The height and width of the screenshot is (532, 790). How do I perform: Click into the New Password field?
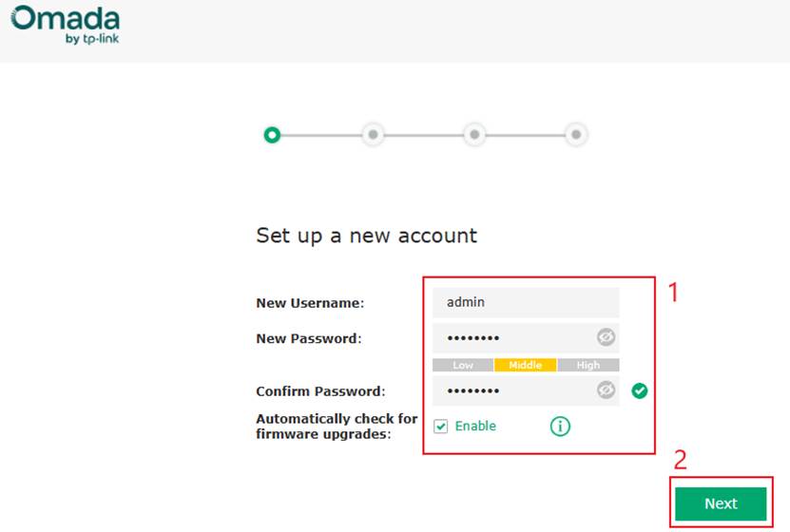(x=513, y=337)
